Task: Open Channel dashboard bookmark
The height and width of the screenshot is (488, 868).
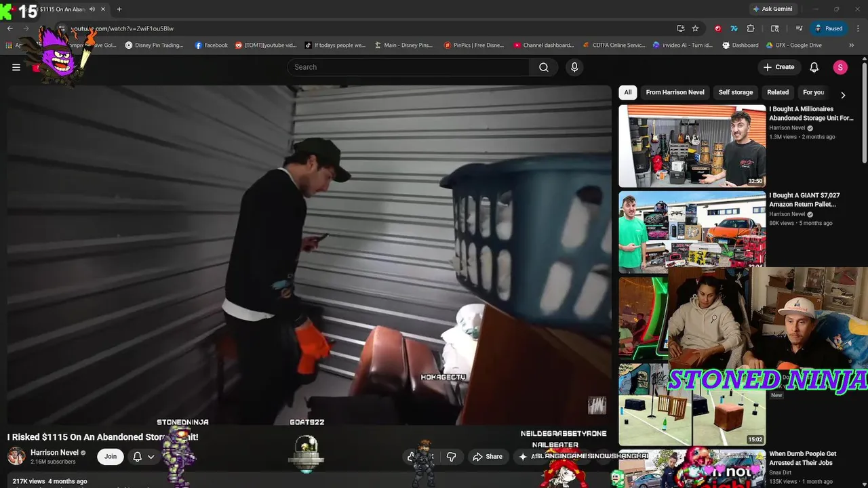Action: point(544,45)
